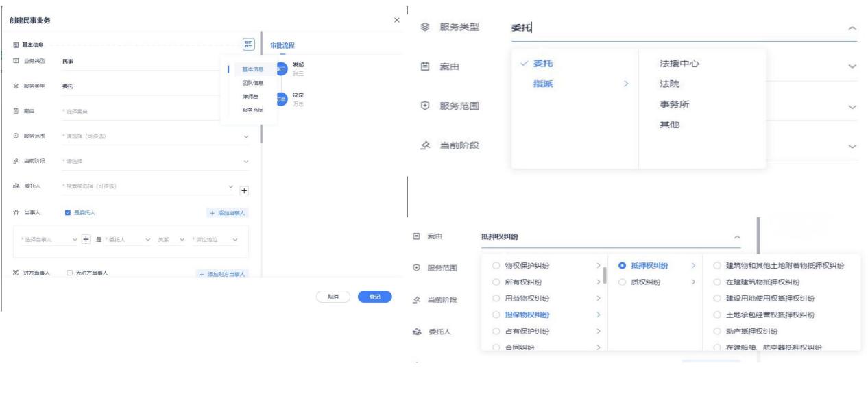Select 土地承包经营权抵押权纠纷 radio option
This screenshot has height=394, width=868.
[x=717, y=315]
